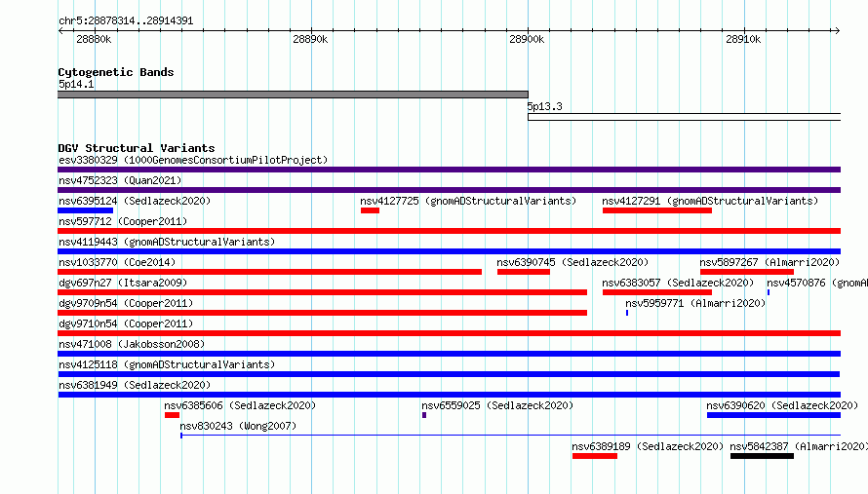This screenshot has height=494, width=868.
Task: Open nsv6389189 (Sedlazeck2020) label
Action: click(x=648, y=446)
